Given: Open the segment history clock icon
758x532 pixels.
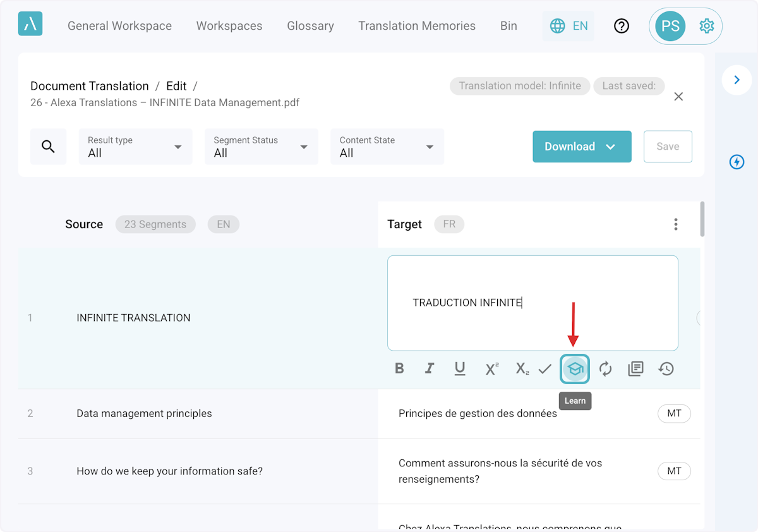Looking at the screenshot, I should click(666, 368).
